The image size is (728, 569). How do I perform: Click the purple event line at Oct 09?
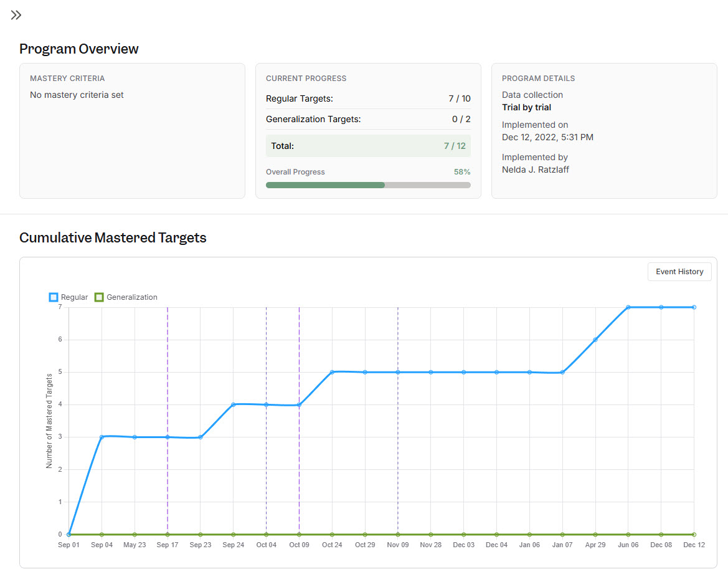point(299,421)
